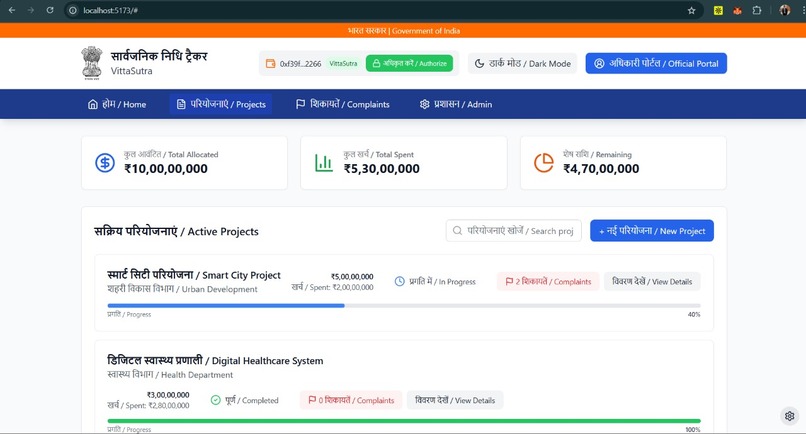The width and height of the screenshot is (806, 434).
Task: Click the clock icon next to In Progress
Action: click(399, 281)
